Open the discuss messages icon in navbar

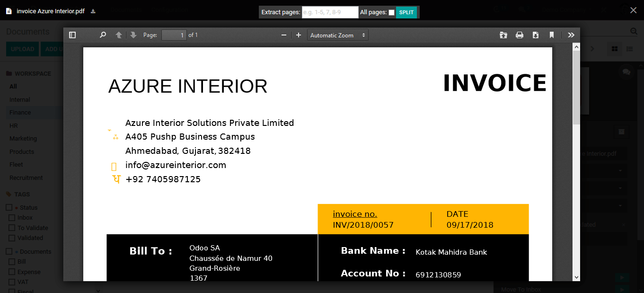[x=521, y=9]
